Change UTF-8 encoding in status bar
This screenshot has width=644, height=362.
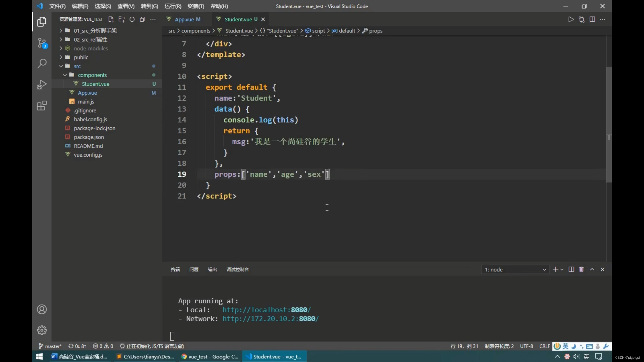click(x=527, y=346)
